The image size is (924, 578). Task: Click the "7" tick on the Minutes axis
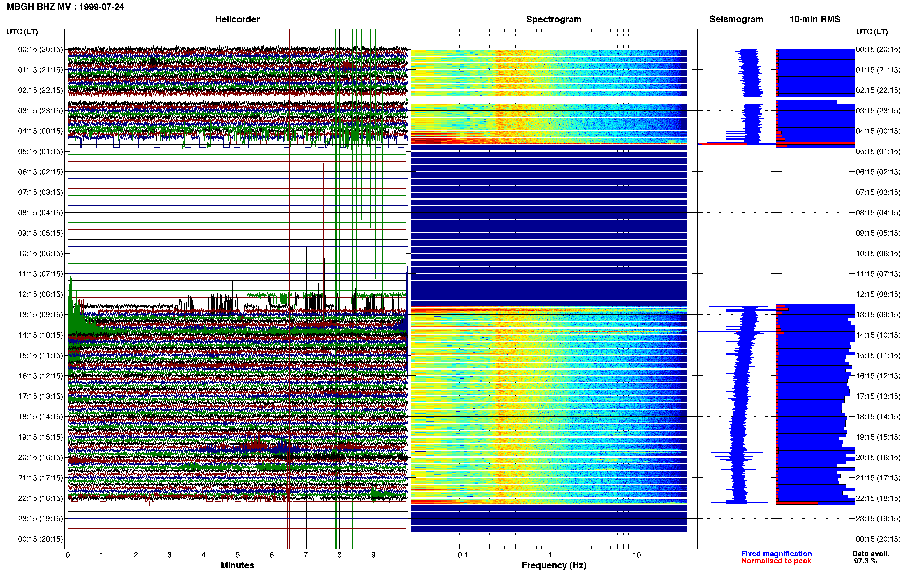coord(306,555)
